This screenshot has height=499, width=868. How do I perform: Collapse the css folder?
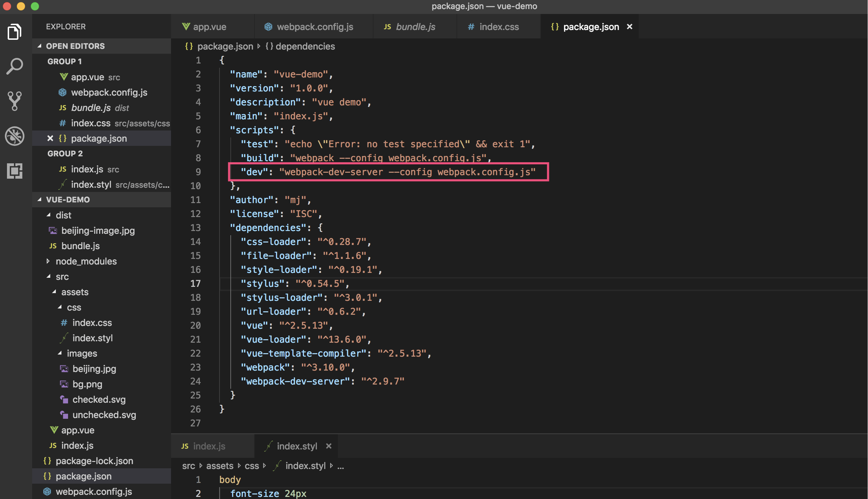coord(102,307)
